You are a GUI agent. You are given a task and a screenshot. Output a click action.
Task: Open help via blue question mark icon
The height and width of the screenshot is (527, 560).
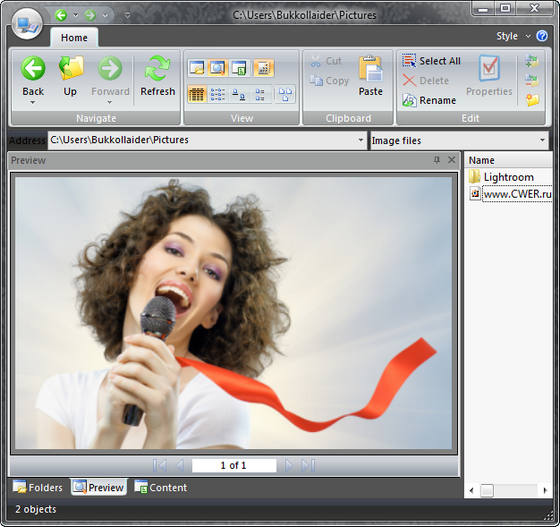(542, 36)
